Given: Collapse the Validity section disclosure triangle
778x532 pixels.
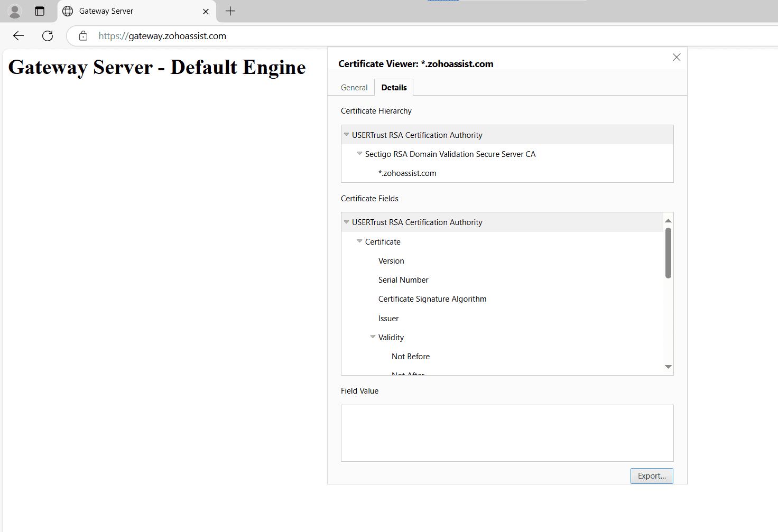Looking at the screenshot, I should [x=373, y=337].
